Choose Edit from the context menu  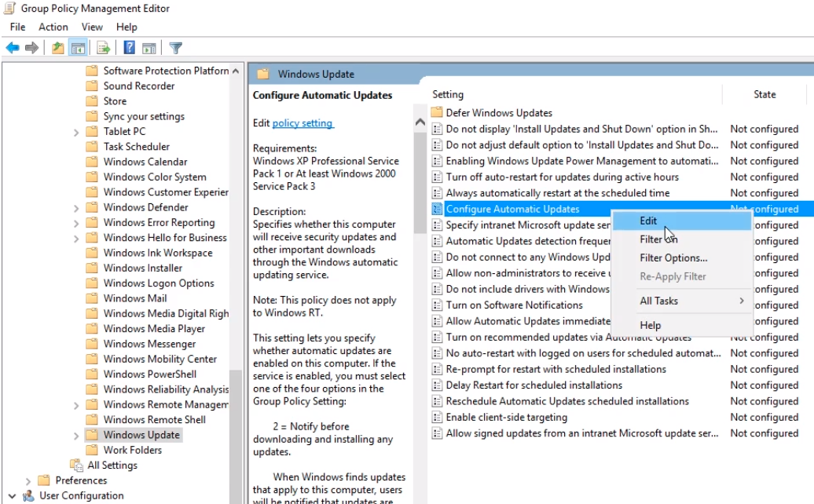pyautogui.click(x=648, y=221)
